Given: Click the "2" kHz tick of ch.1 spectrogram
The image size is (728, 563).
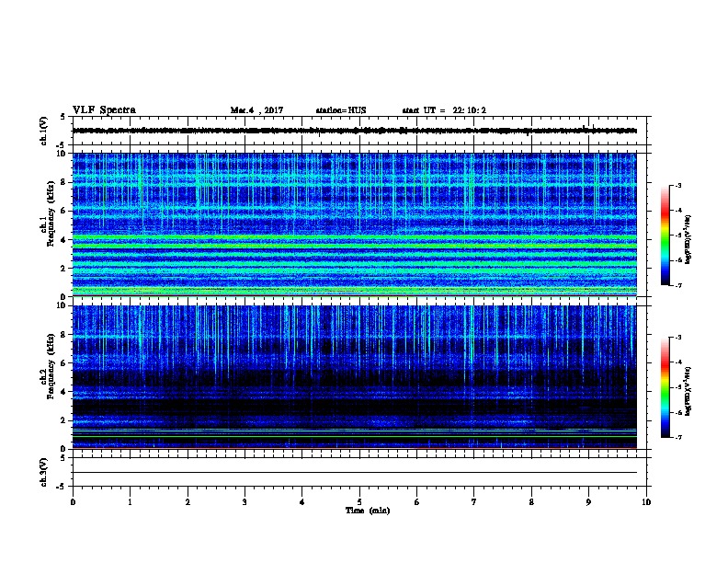Looking at the screenshot, I should coord(64,268).
